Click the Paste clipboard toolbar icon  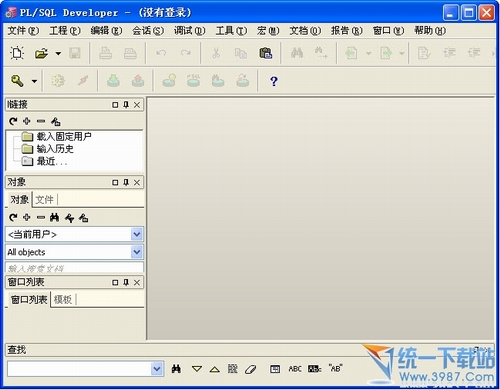[x=266, y=53]
